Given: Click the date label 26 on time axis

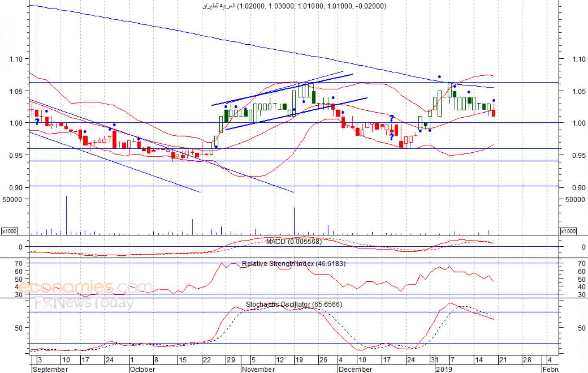Looking at the screenshot, I should pos(323,360).
